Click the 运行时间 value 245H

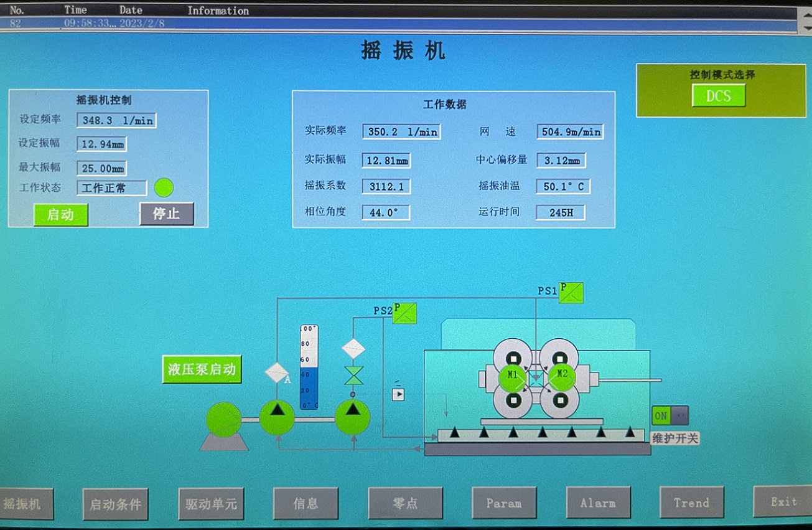point(561,212)
